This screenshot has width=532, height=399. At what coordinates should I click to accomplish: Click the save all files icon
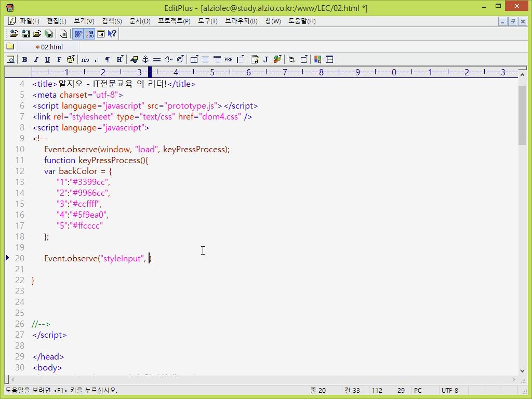(49, 34)
